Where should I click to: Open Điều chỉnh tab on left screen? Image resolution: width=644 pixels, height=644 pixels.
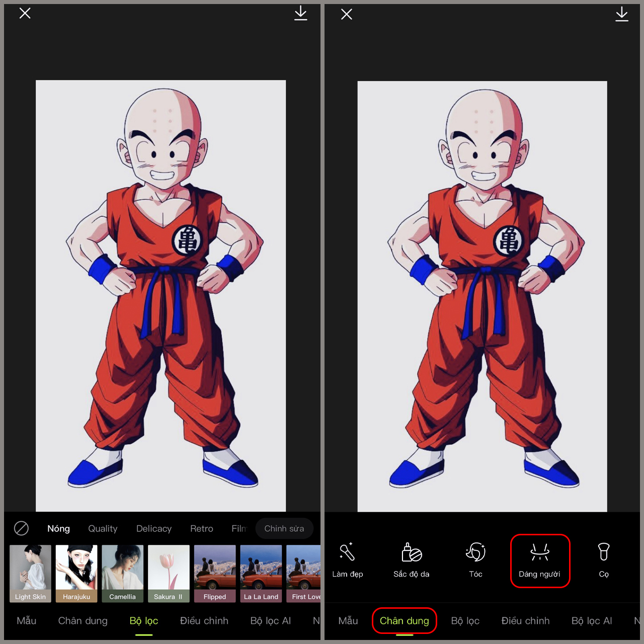(204, 621)
